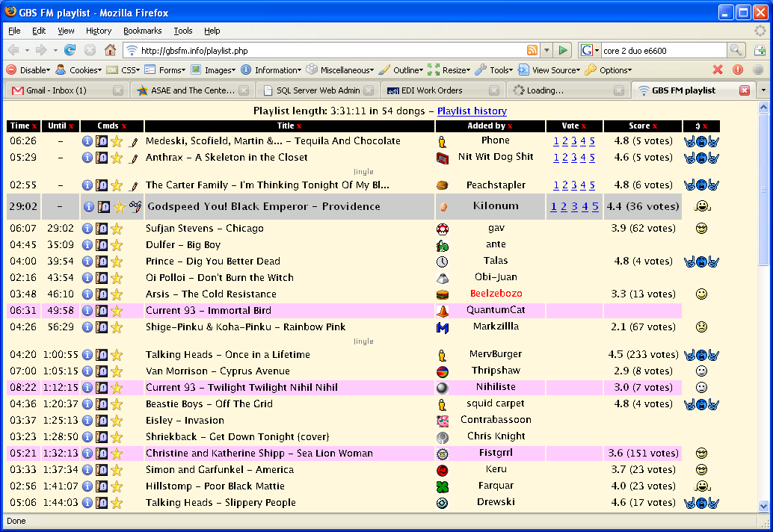Click the info icon for Current 93 – Immortal Bird
The image size is (773, 532).
coord(87,311)
